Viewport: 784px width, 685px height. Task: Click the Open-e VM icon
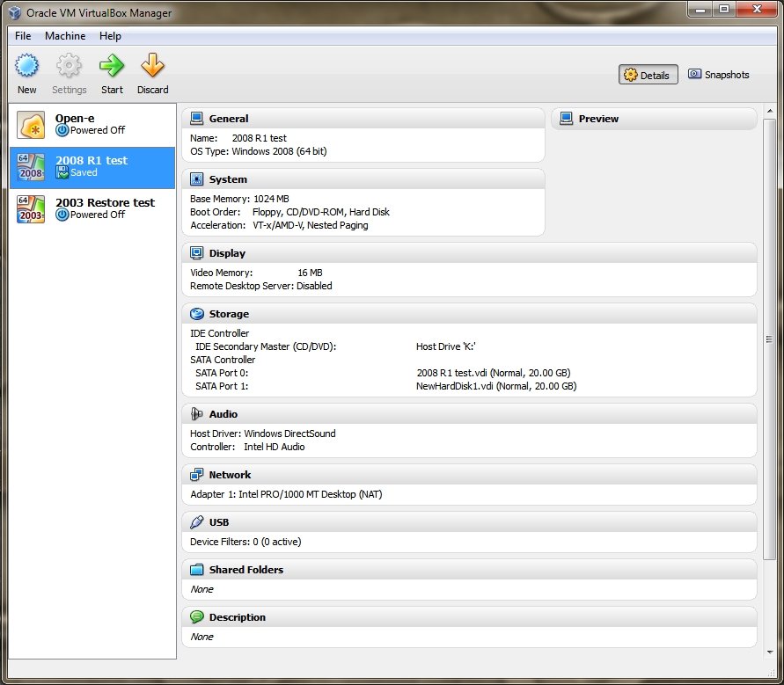pos(31,124)
